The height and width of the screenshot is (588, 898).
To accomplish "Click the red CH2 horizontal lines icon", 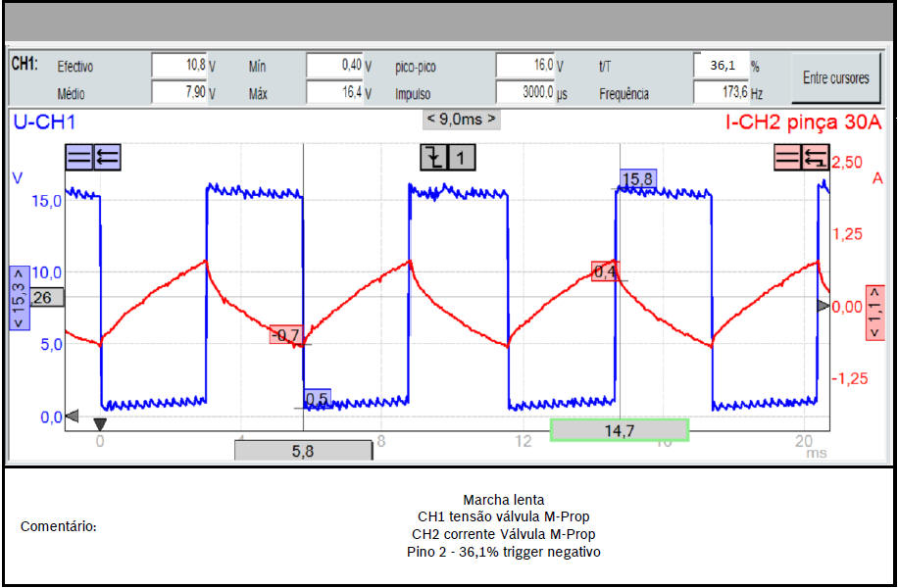I will pos(787,158).
